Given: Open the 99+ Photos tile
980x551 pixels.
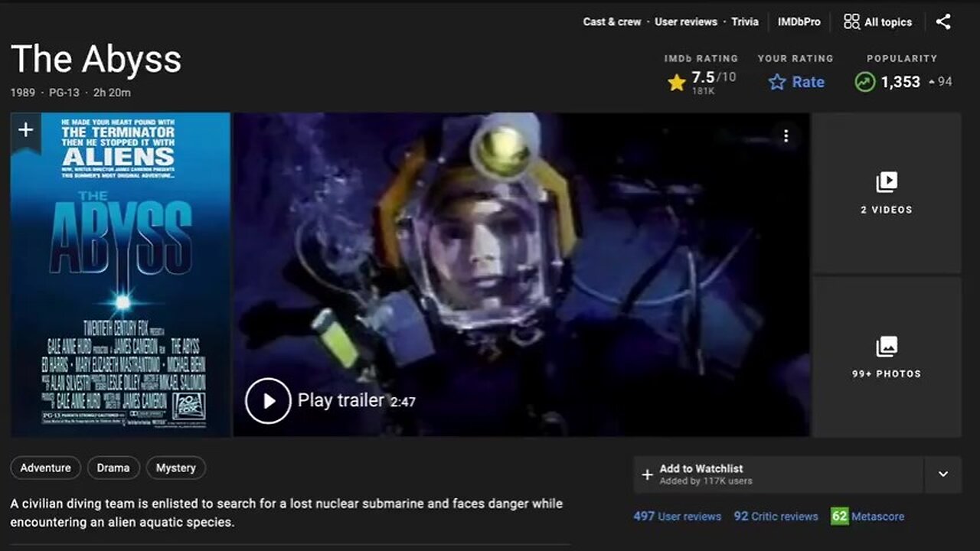Looking at the screenshot, I should pyautogui.click(x=887, y=357).
